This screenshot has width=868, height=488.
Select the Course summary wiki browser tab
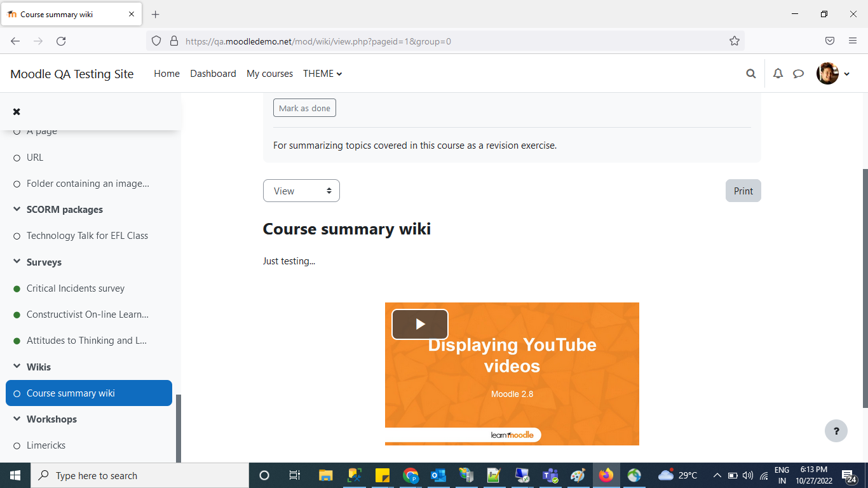tap(71, 14)
